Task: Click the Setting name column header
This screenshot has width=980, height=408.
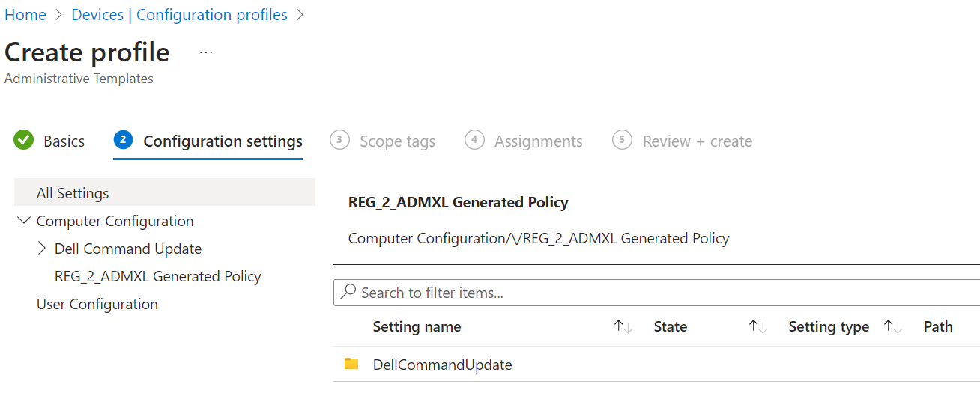Action: point(417,326)
